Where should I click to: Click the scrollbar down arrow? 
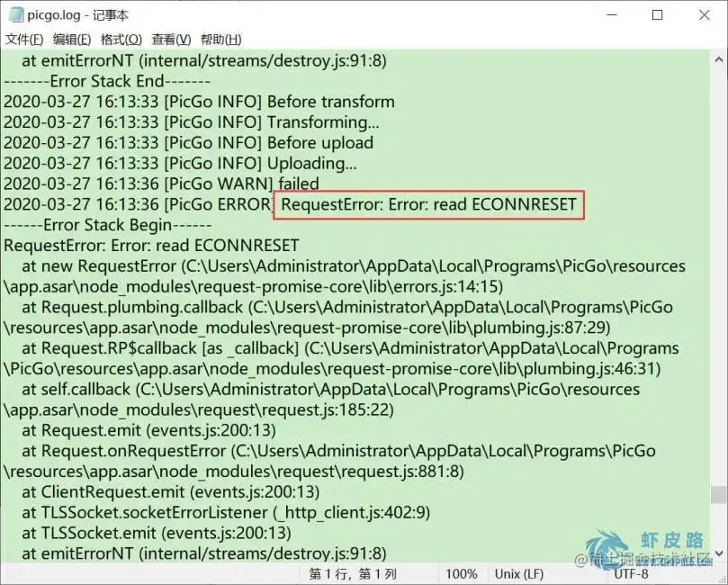(x=719, y=553)
